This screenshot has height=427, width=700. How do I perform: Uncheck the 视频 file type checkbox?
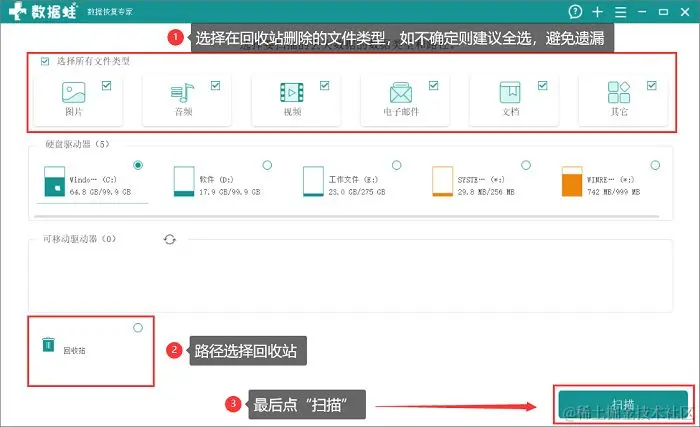coord(325,85)
